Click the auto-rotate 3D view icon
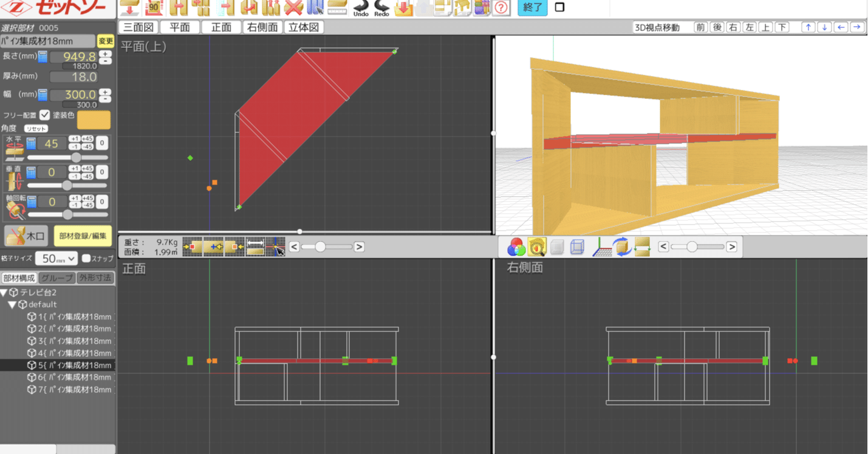This screenshot has width=868, height=454. 621,247
